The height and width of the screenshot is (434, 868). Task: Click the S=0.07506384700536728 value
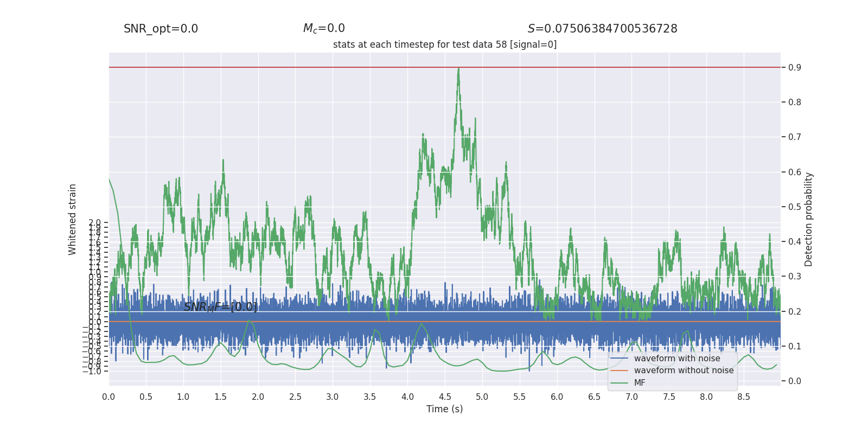pos(602,29)
